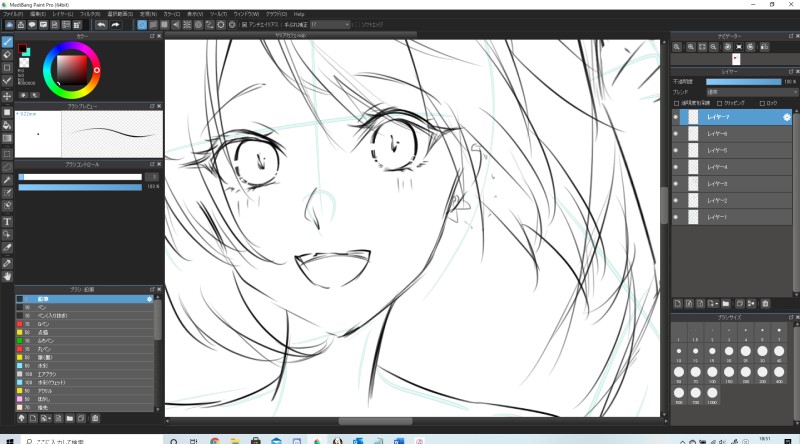Screen dimensions: 800x444
Task: Undock the Layer panel with float icon
Action: coord(791,72)
